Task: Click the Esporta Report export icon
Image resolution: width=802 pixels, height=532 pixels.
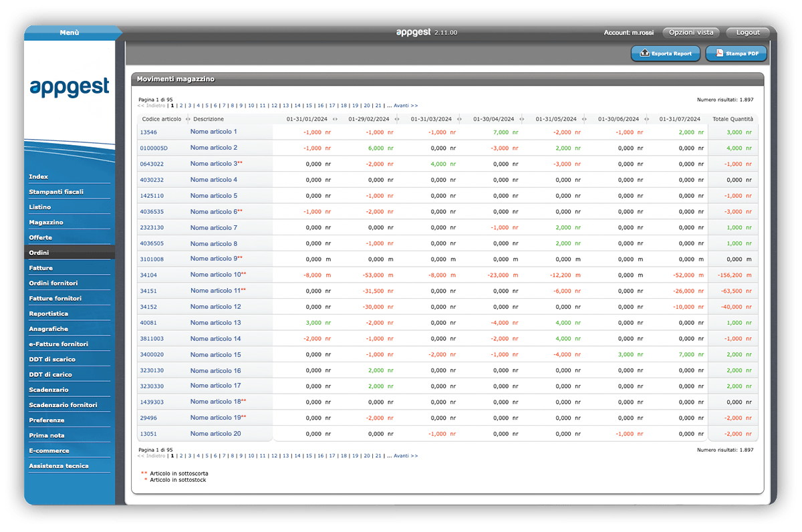Action: [644, 53]
